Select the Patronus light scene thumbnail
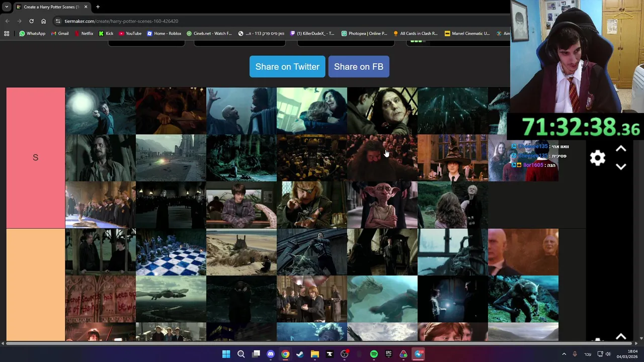The image size is (644, 362). [100, 111]
